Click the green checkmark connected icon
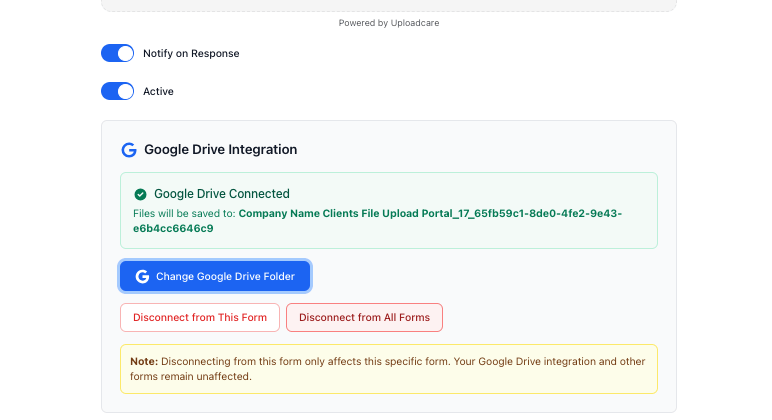Image resolution: width=772 pixels, height=420 pixels. pyautogui.click(x=140, y=194)
